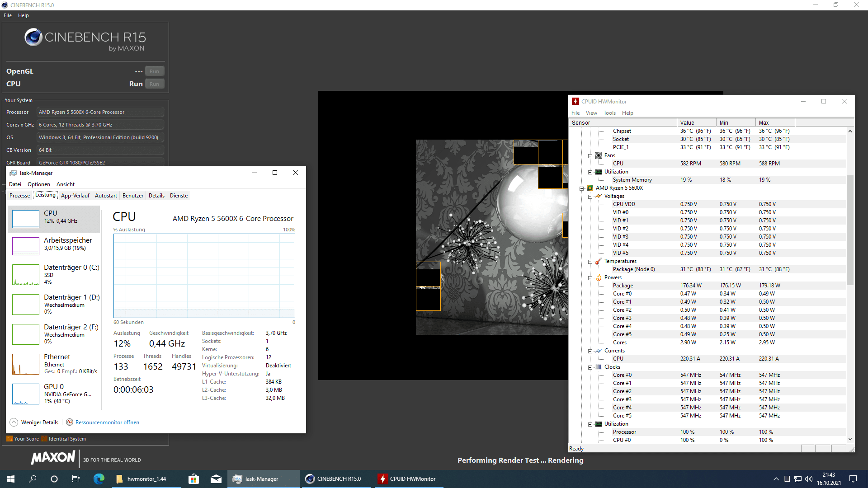Open Microsoft Store from the taskbar
This screenshot has width=868, height=488.
(193, 479)
